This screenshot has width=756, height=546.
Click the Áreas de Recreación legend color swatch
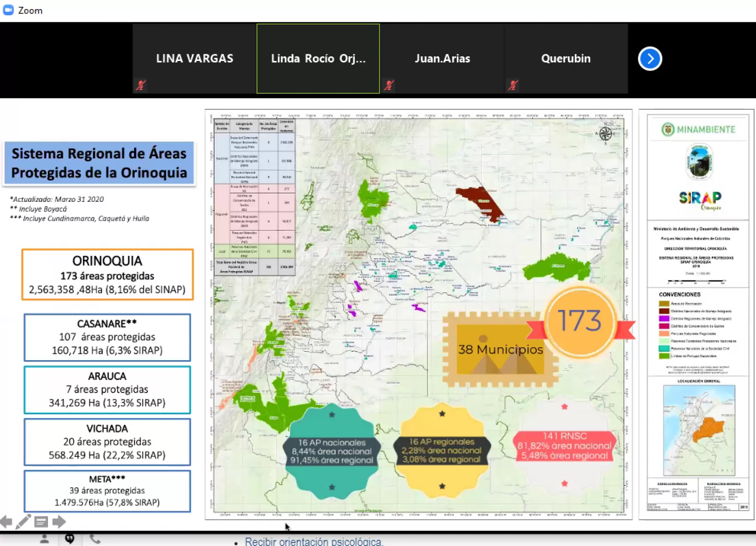click(x=664, y=303)
